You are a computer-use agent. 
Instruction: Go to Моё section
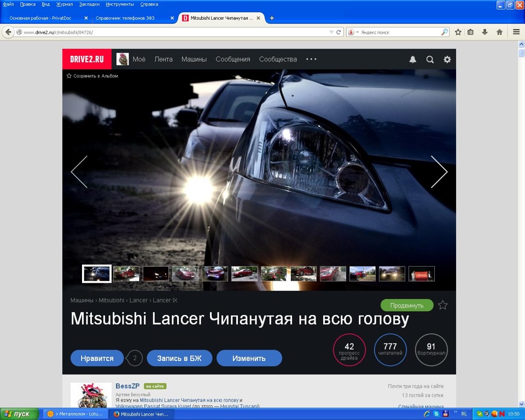[139, 59]
